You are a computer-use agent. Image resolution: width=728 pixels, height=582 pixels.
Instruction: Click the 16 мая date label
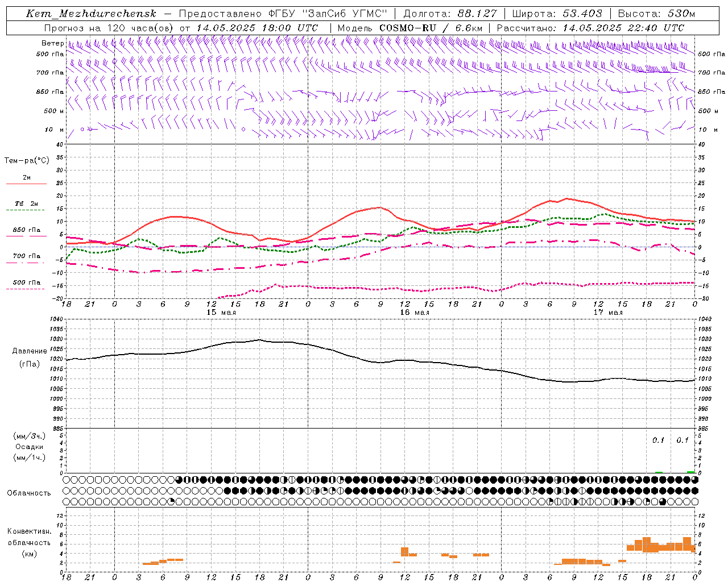click(415, 313)
